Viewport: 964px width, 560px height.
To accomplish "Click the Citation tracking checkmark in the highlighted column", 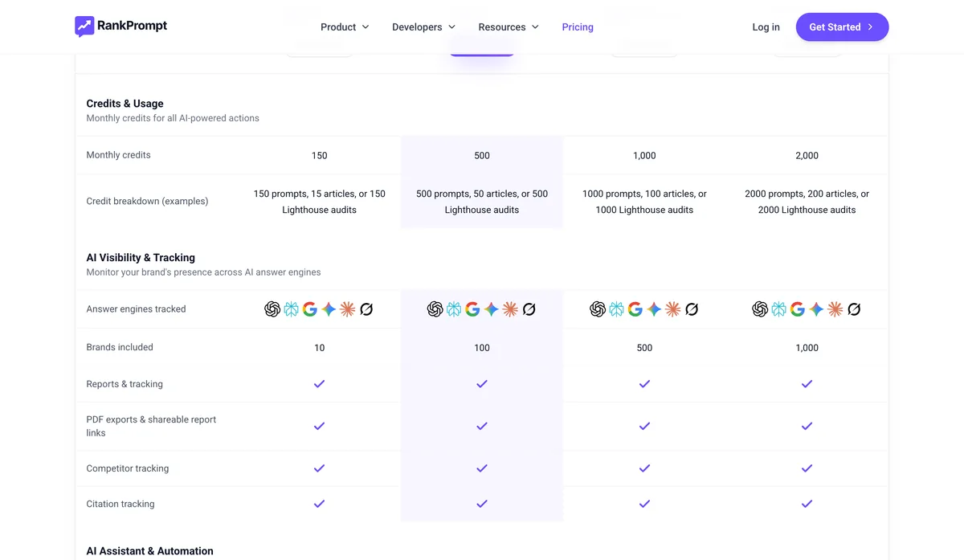I will click(482, 504).
